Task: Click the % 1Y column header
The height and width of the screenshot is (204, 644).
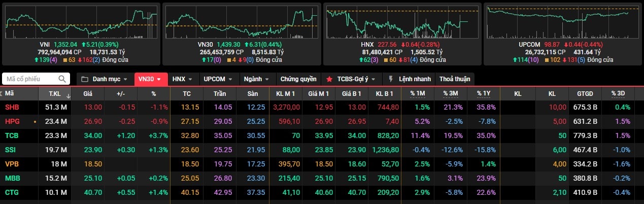Action: (483, 93)
